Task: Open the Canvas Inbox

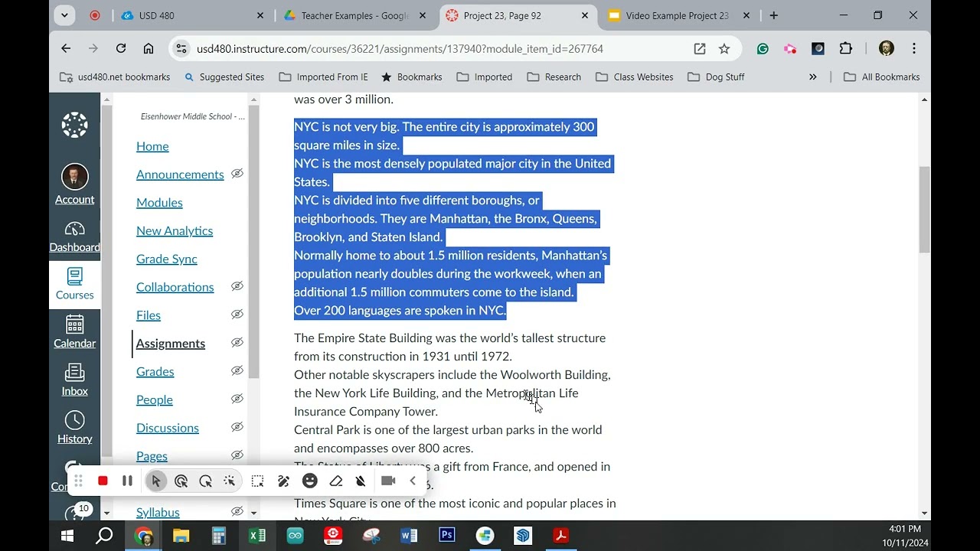Action: pyautogui.click(x=74, y=380)
